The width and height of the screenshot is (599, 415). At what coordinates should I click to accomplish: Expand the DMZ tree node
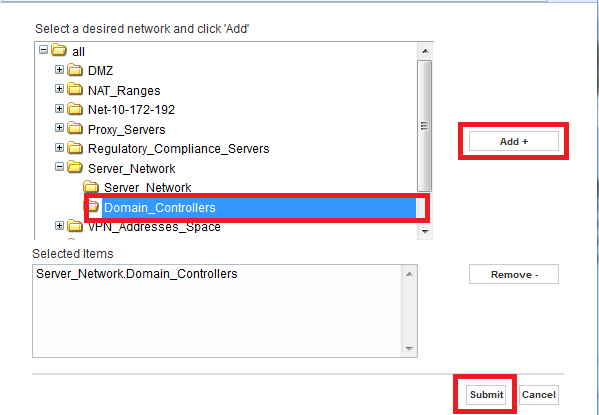(59, 70)
